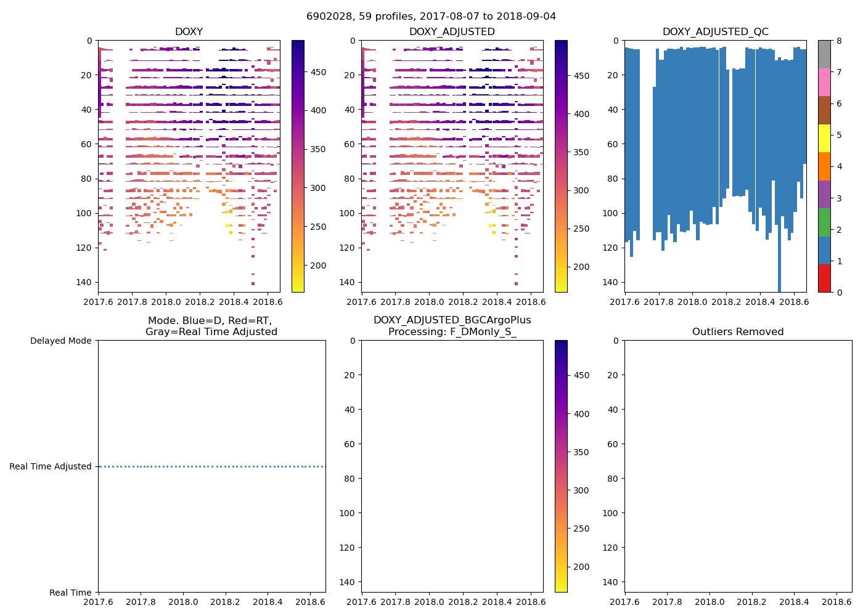Screen dimensions: 863x616
Task: Select the gray top segment of QC colorbar
Action: 824,54
